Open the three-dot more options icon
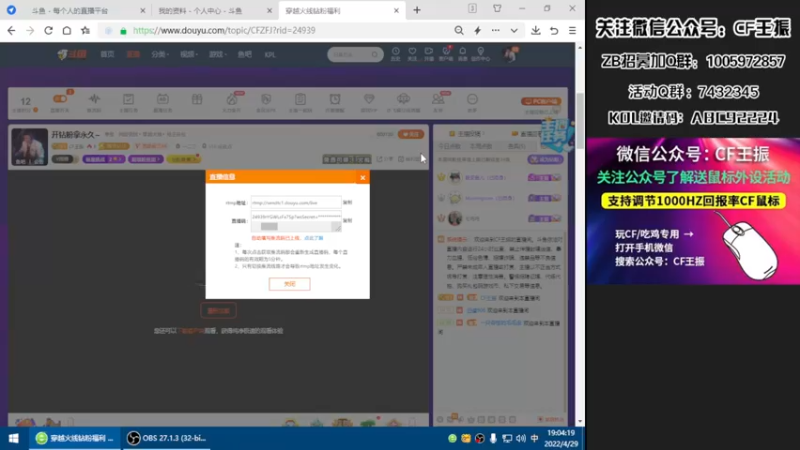Screen dimensions: 800x450 [x=495, y=31]
